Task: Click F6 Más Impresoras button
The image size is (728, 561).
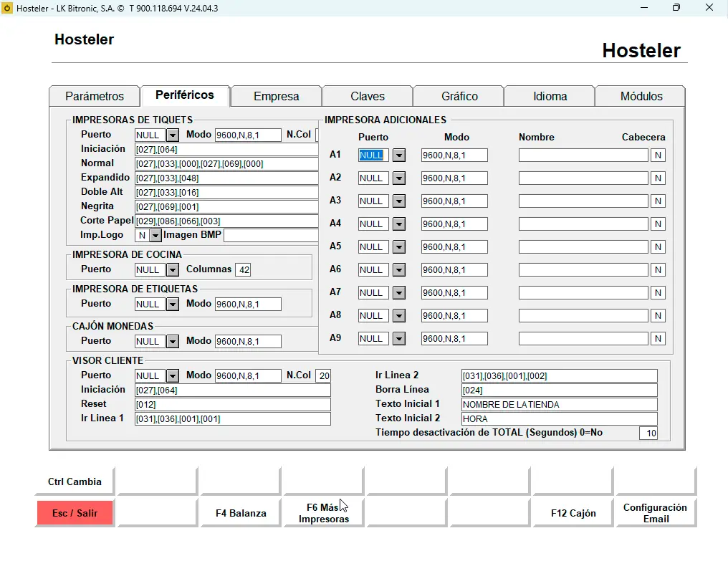Action: [x=324, y=513]
